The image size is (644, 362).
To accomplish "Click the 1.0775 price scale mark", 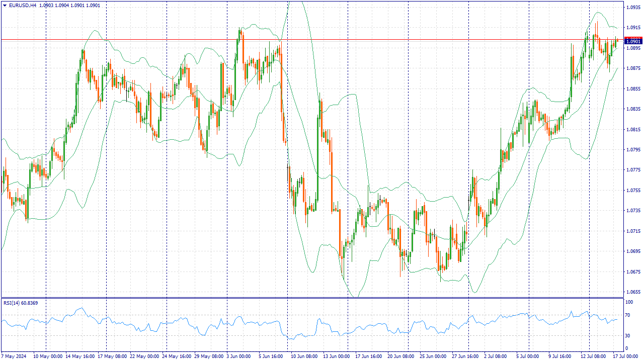I will tap(632, 170).
